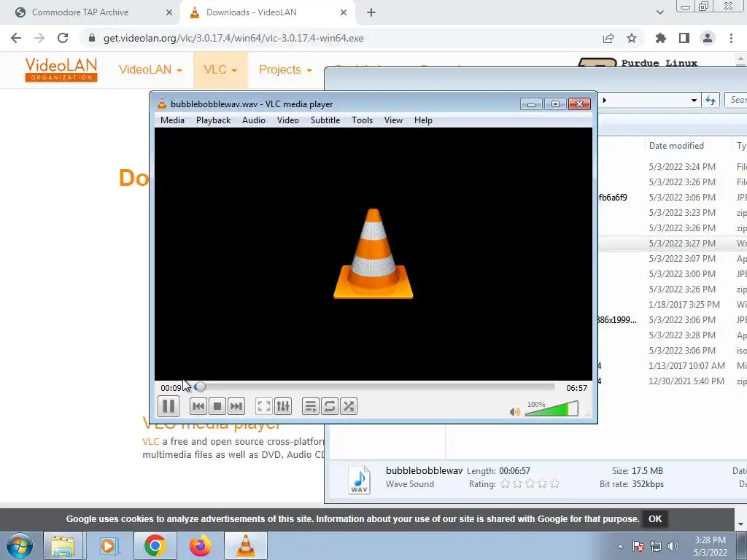This screenshot has height=560, width=747.
Task: Expand the VLC navigation dropdown
Action: (x=220, y=69)
